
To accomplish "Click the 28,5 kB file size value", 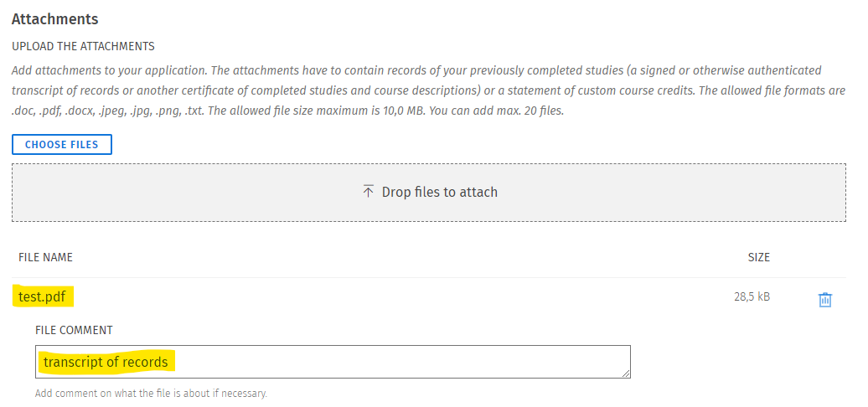I will click(752, 297).
